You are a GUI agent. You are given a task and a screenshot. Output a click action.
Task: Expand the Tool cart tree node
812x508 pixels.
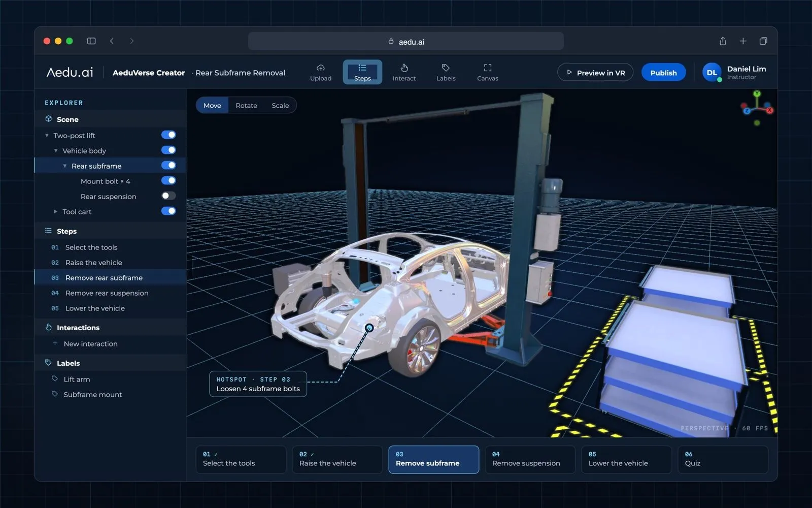tap(55, 211)
